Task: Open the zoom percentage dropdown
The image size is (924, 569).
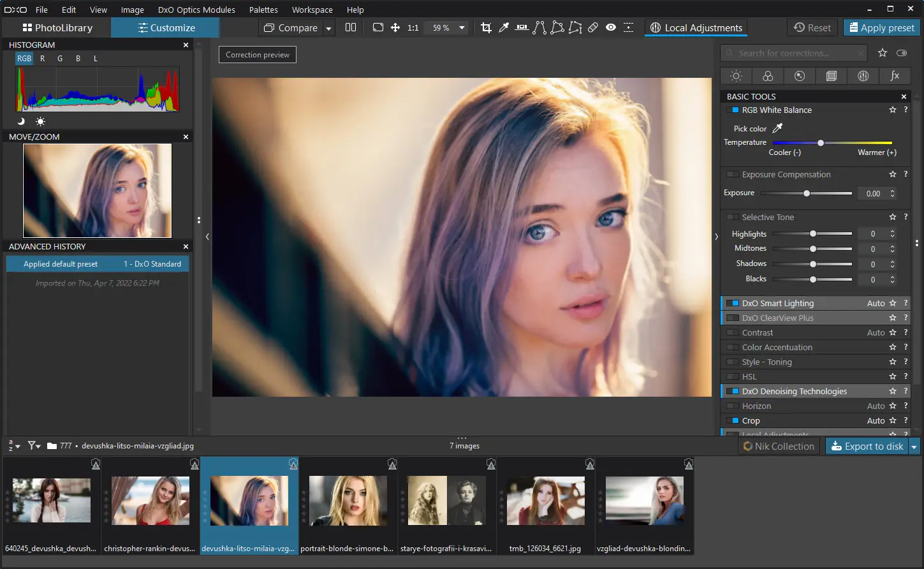Action: [462, 28]
